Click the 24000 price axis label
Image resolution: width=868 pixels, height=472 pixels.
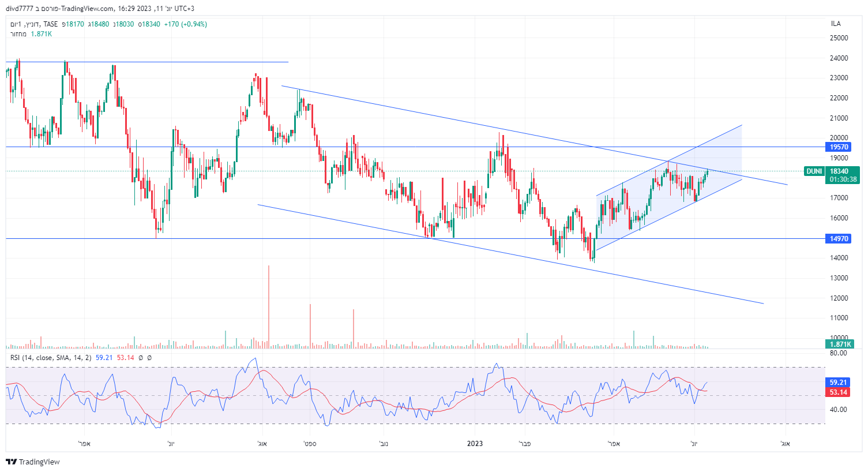[x=839, y=58]
